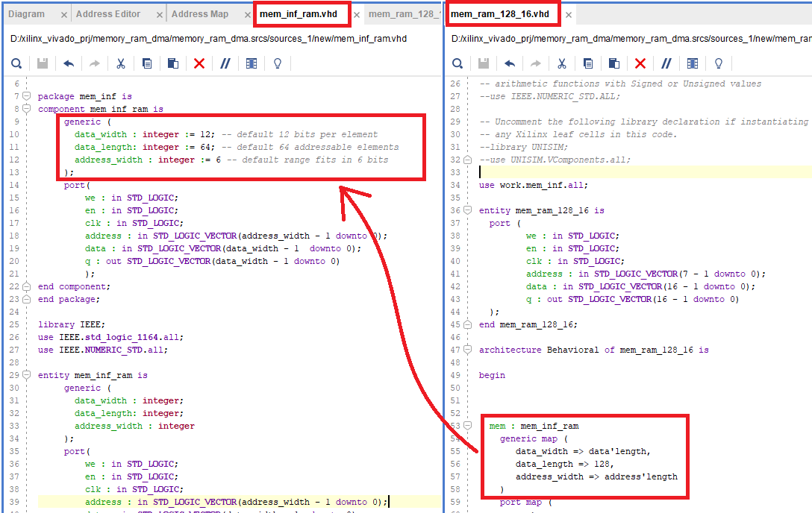The height and width of the screenshot is (513, 812).
Task: Undo last edit using the back-arrow icon
Action: pos(67,63)
